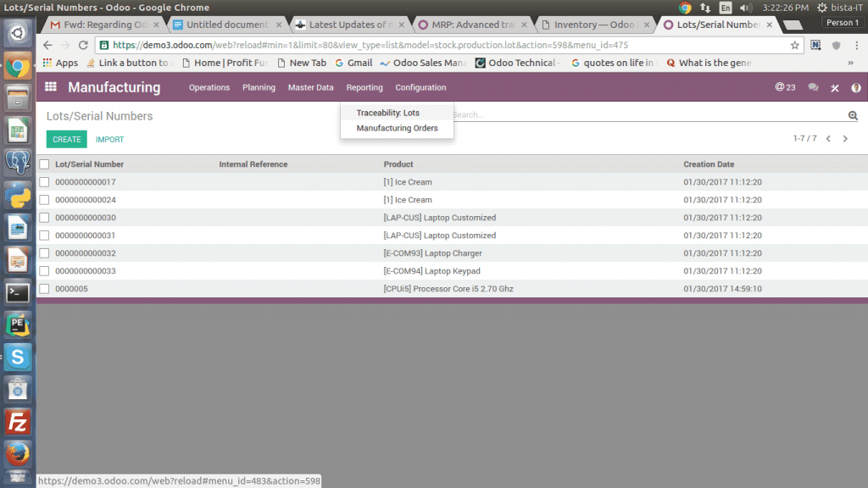The width and height of the screenshot is (868, 488).
Task: Open the Odoo apps switcher grid icon
Action: pyautogui.click(x=49, y=87)
